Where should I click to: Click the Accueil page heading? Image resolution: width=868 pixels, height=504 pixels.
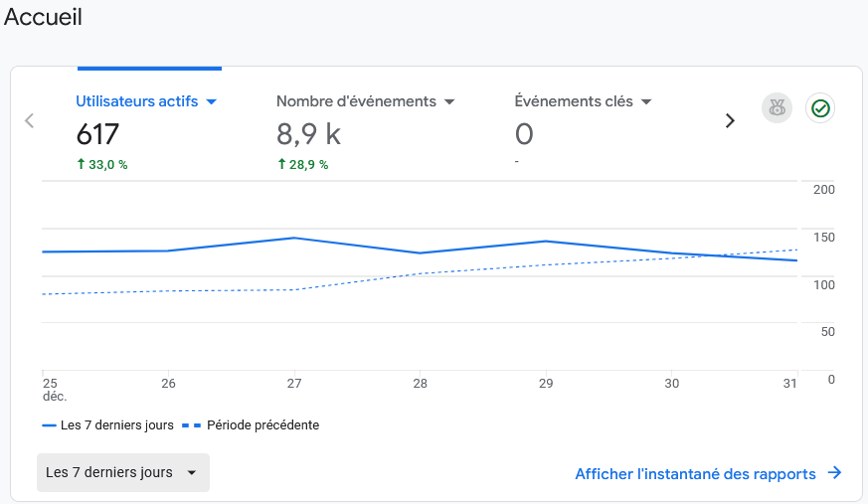point(44,17)
